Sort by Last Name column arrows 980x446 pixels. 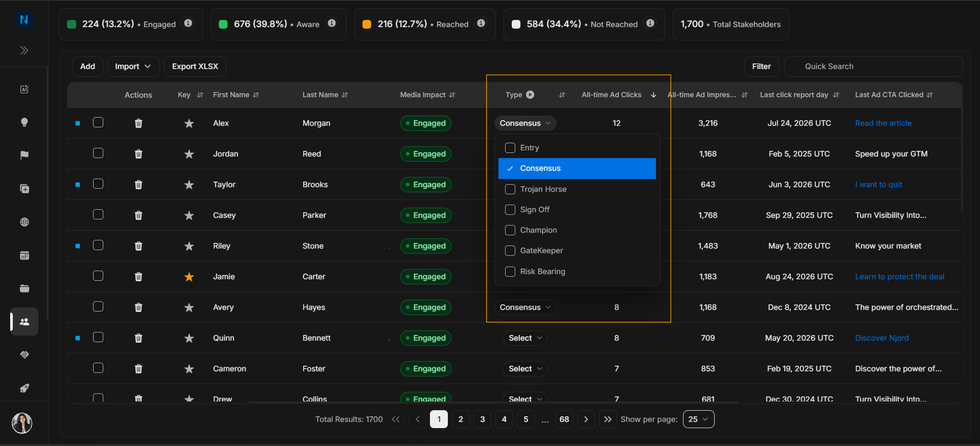[345, 95]
